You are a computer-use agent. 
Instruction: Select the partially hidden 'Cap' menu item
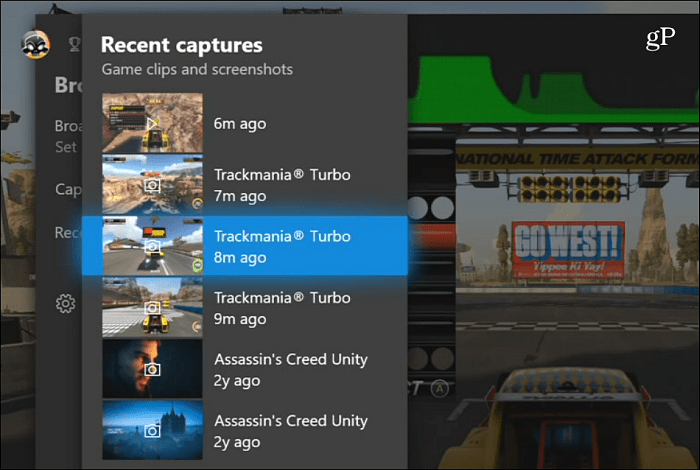(68, 190)
